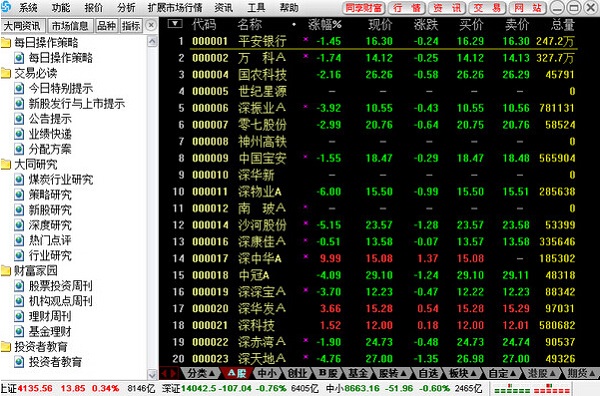Select the 创业 bottom tab
This screenshot has width=600, height=396.
(x=297, y=373)
